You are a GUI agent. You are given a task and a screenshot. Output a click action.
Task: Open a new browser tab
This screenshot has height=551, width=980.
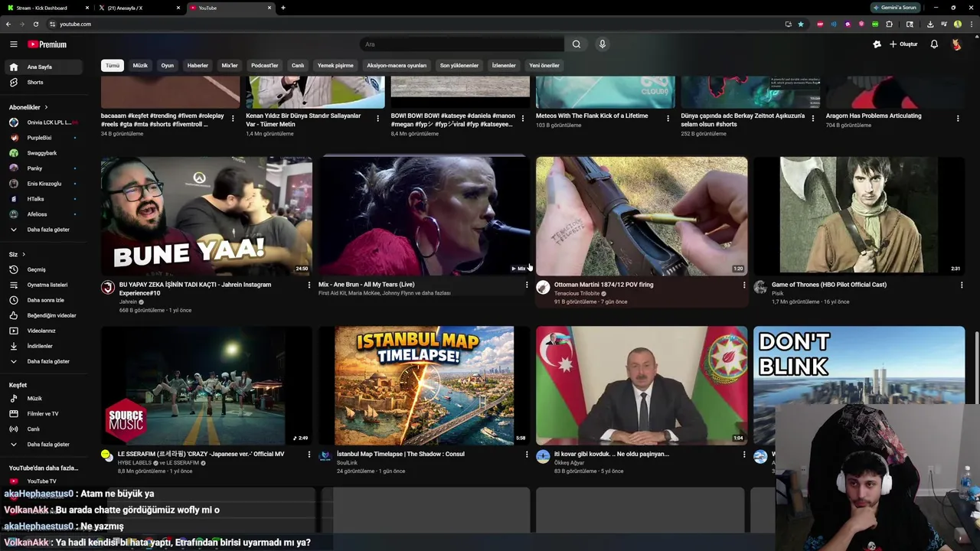[283, 8]
